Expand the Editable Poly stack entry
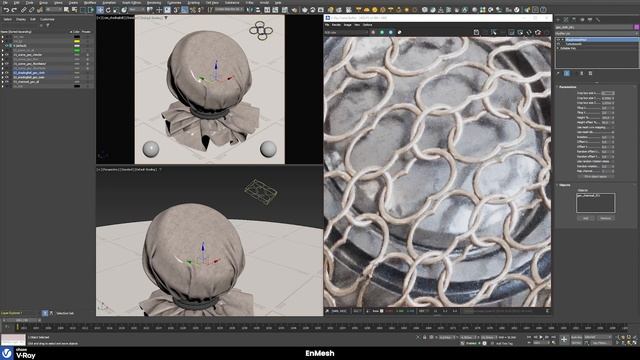The image size is (640, 360). tap(558, 48)
